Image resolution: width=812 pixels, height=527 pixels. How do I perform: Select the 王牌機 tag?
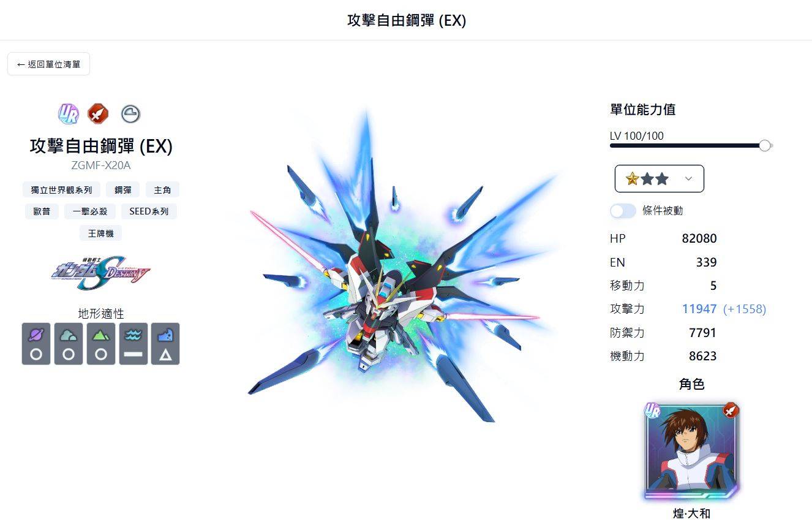(x=101, y=233)
